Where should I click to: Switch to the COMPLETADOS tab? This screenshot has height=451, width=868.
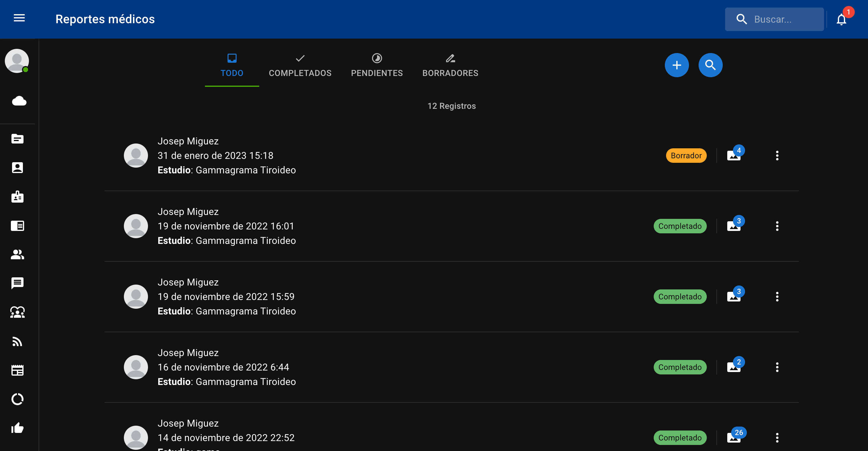[300, 65]
